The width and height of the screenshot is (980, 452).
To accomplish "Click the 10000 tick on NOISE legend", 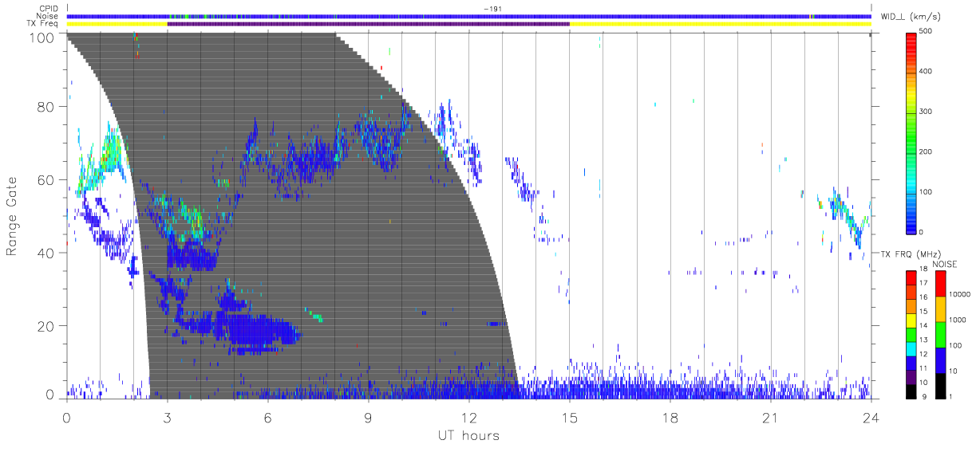I will pos(960,294).
